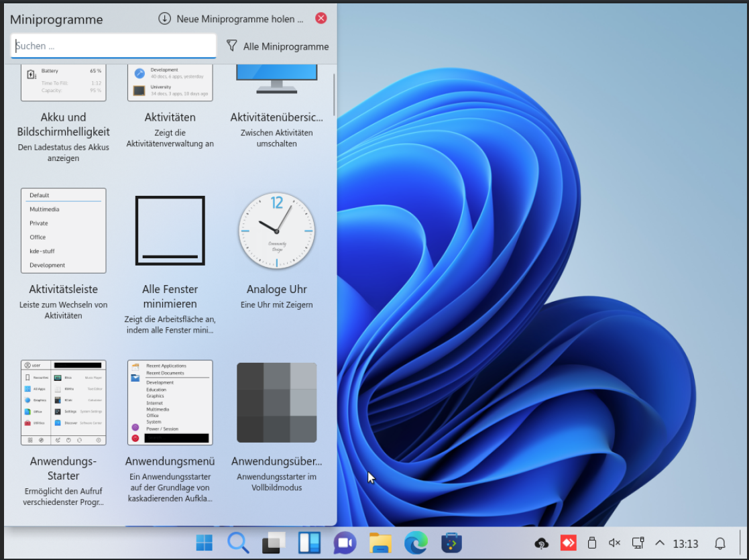Click the removable devices tray icon
749x560 pixels.
click(592, 543)
